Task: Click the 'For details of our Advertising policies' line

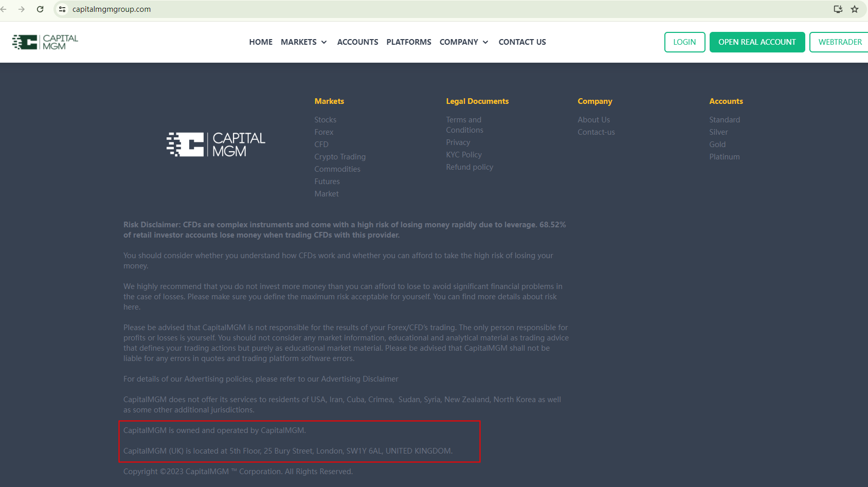Action: 261,379
